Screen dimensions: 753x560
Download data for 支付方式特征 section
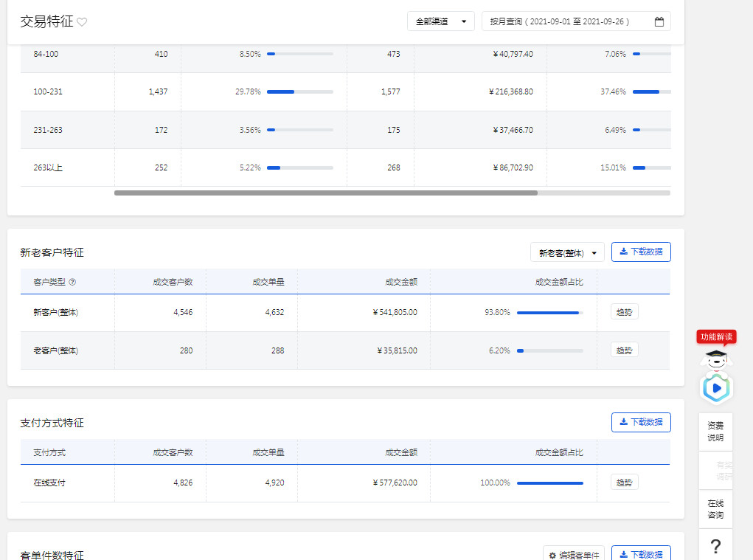(x=641, y=422)
